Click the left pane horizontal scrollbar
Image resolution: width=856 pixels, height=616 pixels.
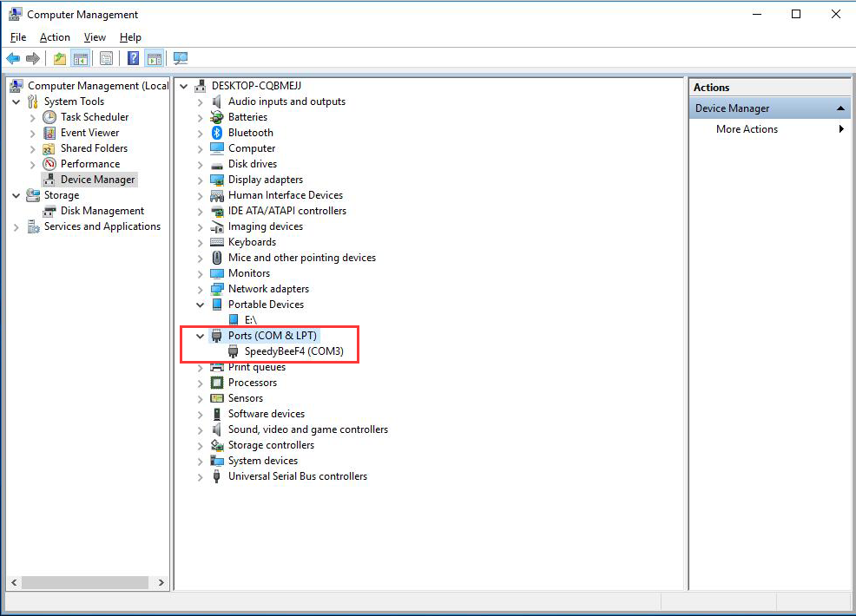click(x=87, y=583)
